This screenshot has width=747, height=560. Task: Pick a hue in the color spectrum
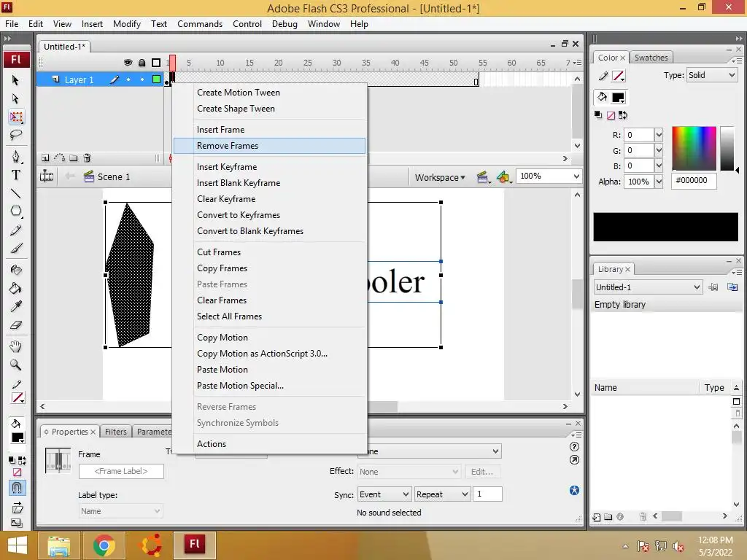click(694, 148)
